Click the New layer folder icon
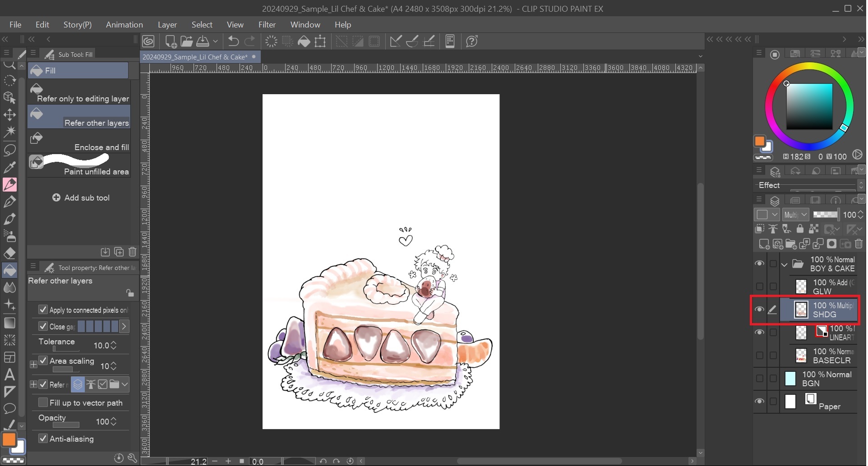868x466 pixels. (791, 244)
